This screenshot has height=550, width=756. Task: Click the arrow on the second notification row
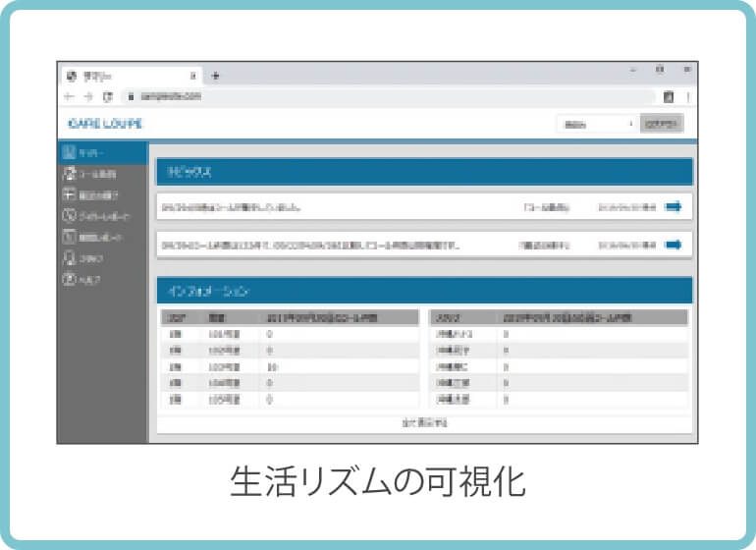click(x=674, y=245)
